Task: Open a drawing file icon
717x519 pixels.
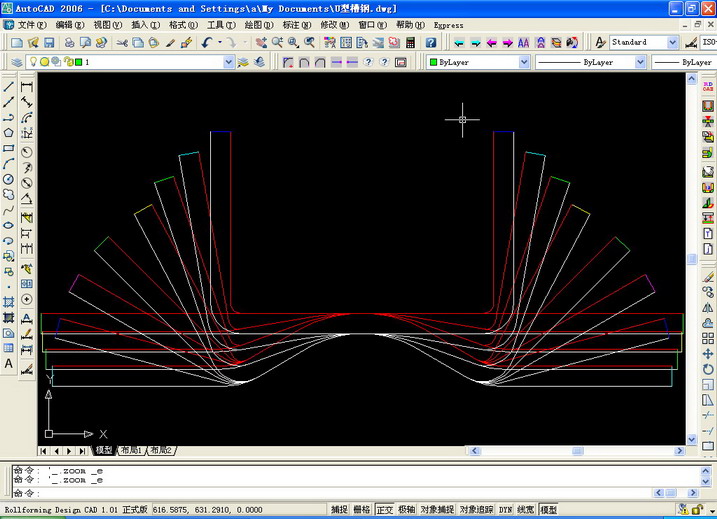Action: [33, 43]
